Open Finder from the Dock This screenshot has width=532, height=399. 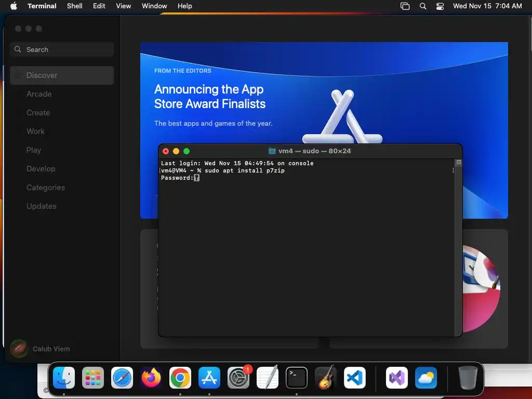[64, 378]
